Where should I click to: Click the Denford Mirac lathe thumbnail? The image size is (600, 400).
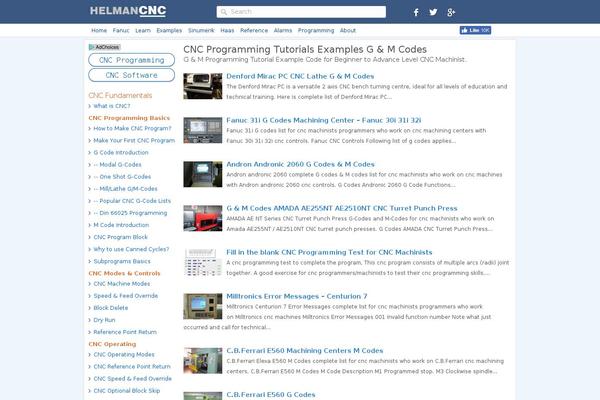point(203,87)
